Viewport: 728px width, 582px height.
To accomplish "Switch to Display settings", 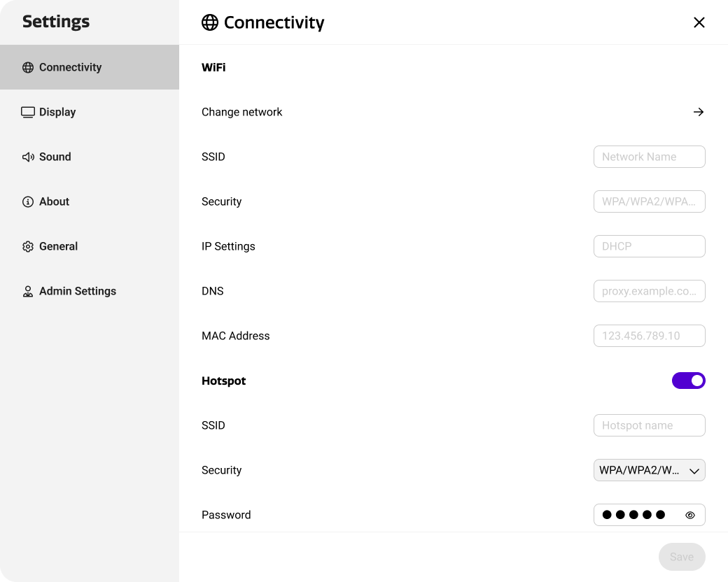I will (57, 111).
